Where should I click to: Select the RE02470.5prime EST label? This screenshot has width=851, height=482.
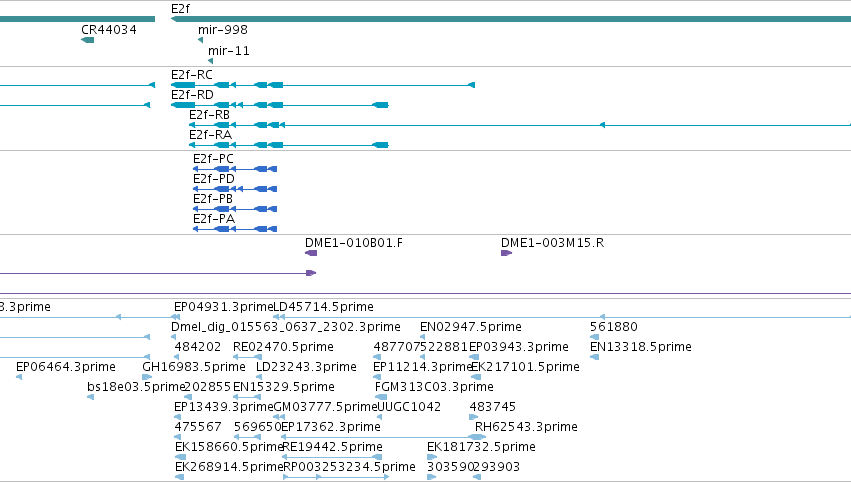pos(283,347)
